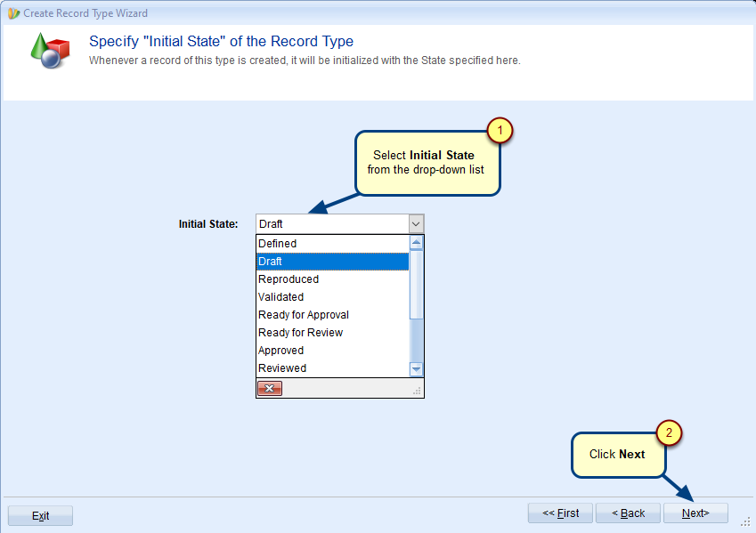Exit the wizard with Exit button
Viewport: 756px width, 533px height.
click(41, 516)
